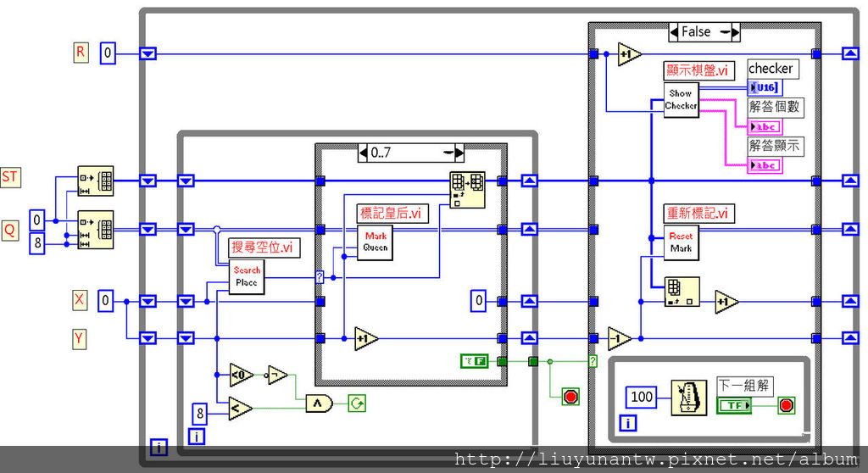Click the metronome wait timer function

click(688, 397)
